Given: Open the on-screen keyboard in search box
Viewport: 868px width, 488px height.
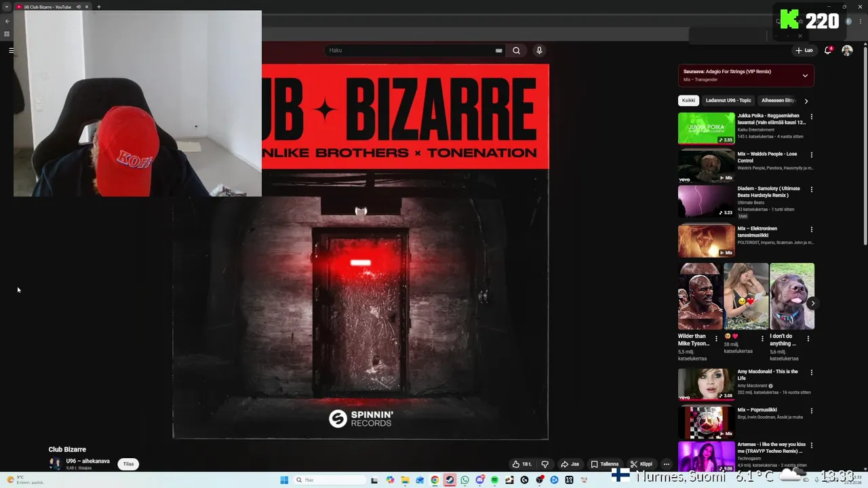Looking at the screenshot, I should click(499, 50).
